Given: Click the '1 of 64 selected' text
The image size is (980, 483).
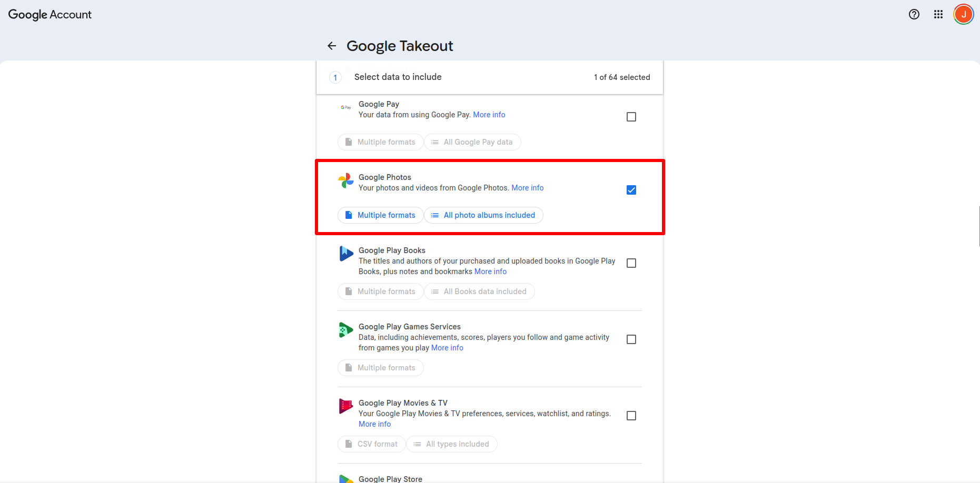Looking at the screenshot, I should coord(622,77).
